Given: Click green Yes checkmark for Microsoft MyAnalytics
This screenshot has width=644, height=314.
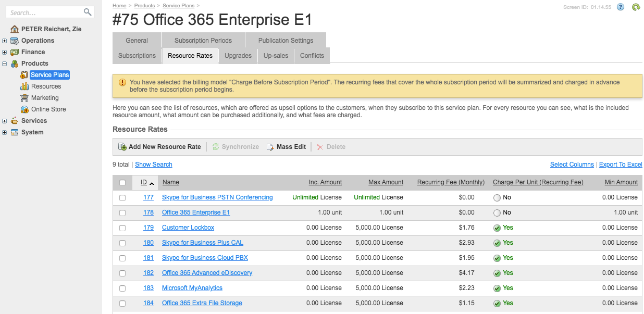Looking at the screenshot, I should pyautogui.click(x=497, y=288).
